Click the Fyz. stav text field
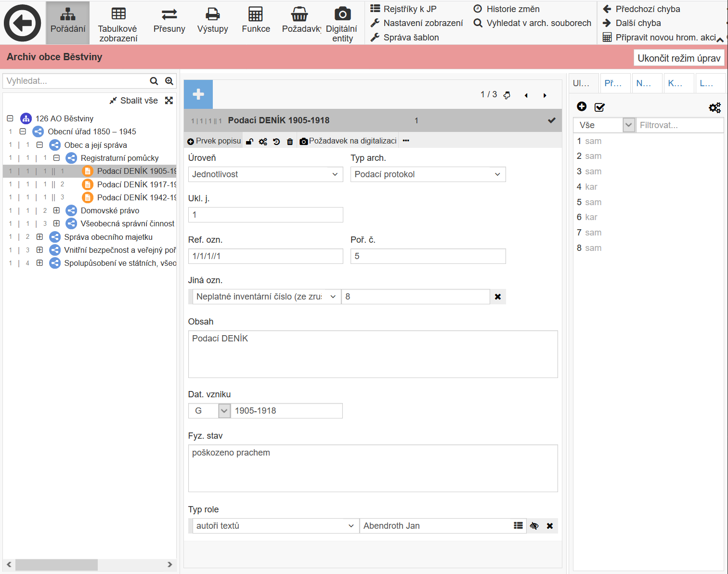This screenshot has height=574, width=728. tap(373, 468)
